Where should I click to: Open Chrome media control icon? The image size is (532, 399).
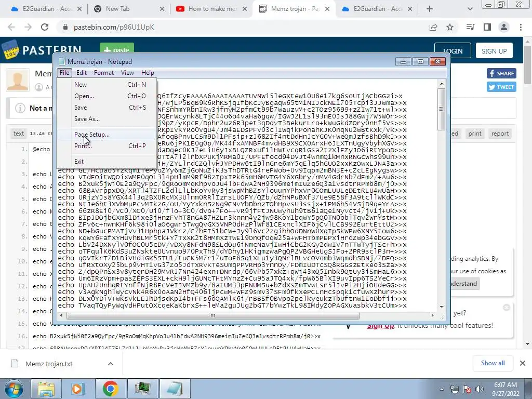470,27
